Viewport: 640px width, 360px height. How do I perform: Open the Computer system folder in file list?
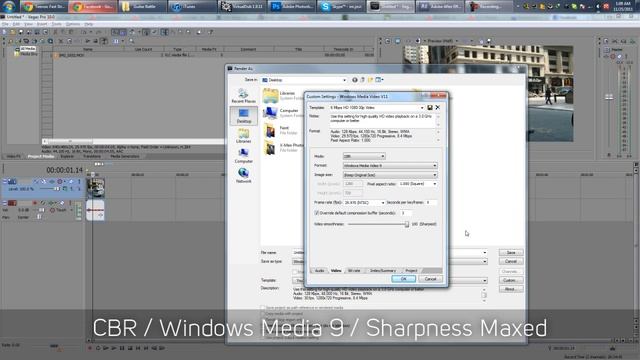282,113
